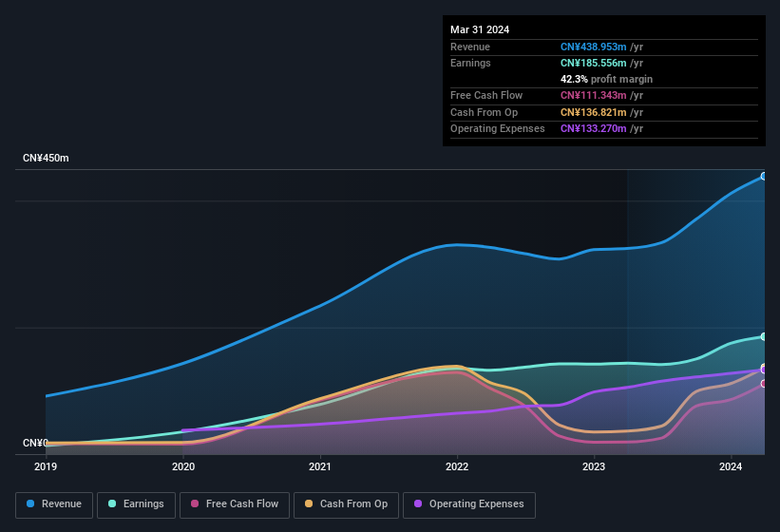This screenshot has height=532, width=780.
Task: Click the pink Free Cash Flow legend dot
Action: 195,504
